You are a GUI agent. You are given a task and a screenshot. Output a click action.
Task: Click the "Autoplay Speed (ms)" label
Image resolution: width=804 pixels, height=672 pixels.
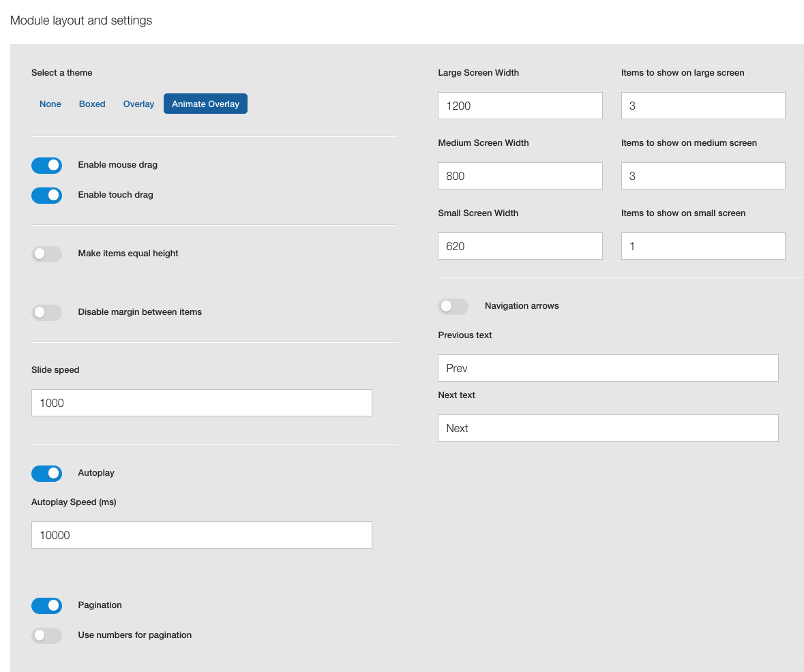(74, 502)
